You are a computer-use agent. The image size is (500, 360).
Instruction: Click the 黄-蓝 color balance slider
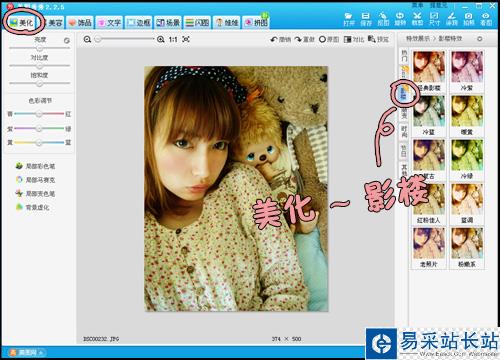point(39,143)
